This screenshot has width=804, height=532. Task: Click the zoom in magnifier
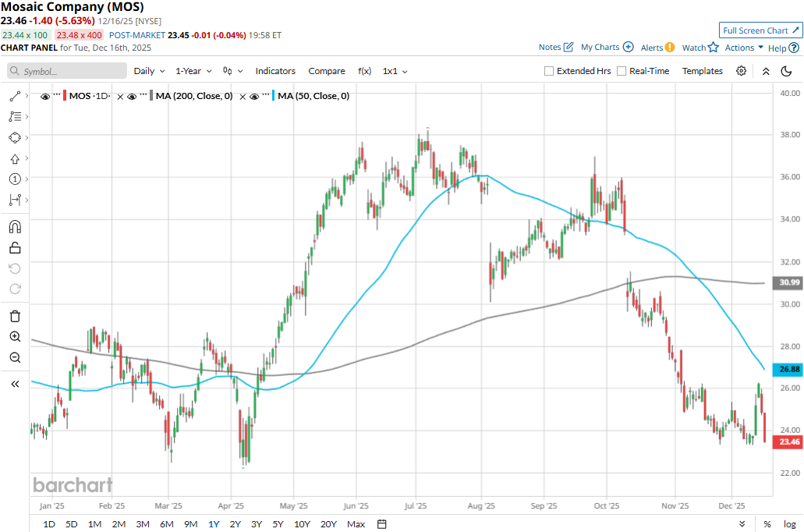coord(15,336)
